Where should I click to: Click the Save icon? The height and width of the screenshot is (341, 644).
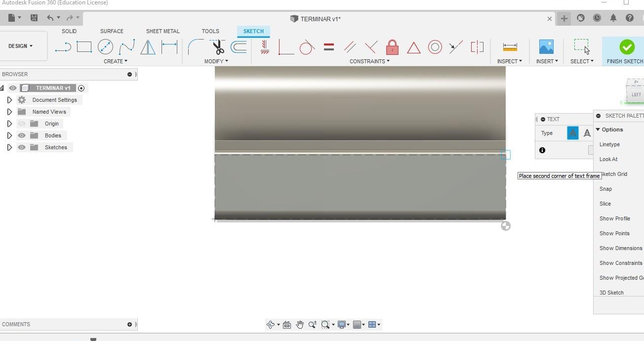pyautogui.click(x=34, y=18)
